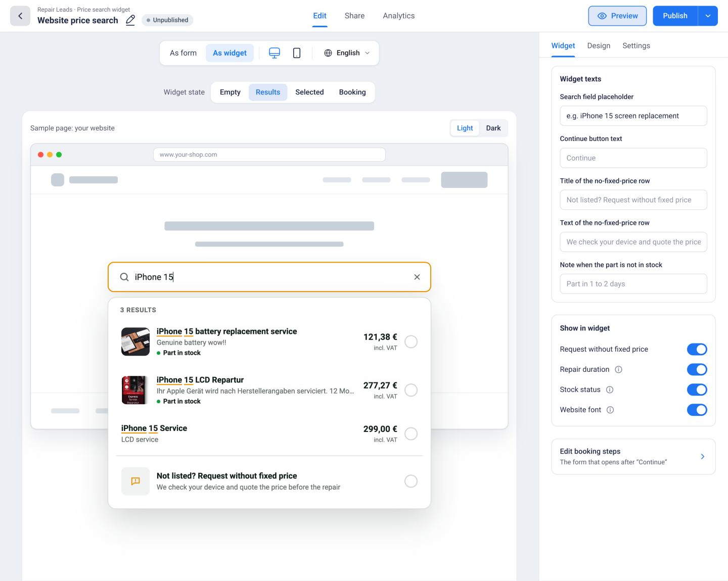Expand the Publish options arrow
The width and height of the screenshot is (728, 581).
(708, 16)
